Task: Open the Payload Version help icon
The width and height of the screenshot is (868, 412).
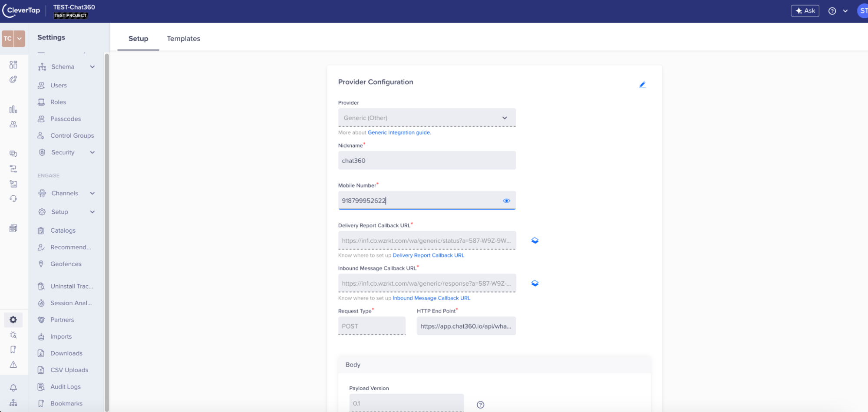Action: click(480, 405)
